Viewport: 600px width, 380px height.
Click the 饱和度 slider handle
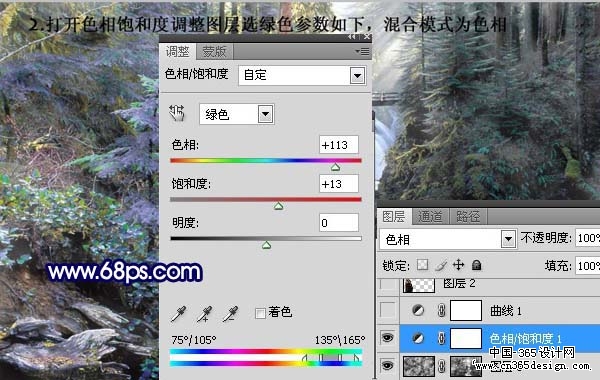[x=279, y=207]
